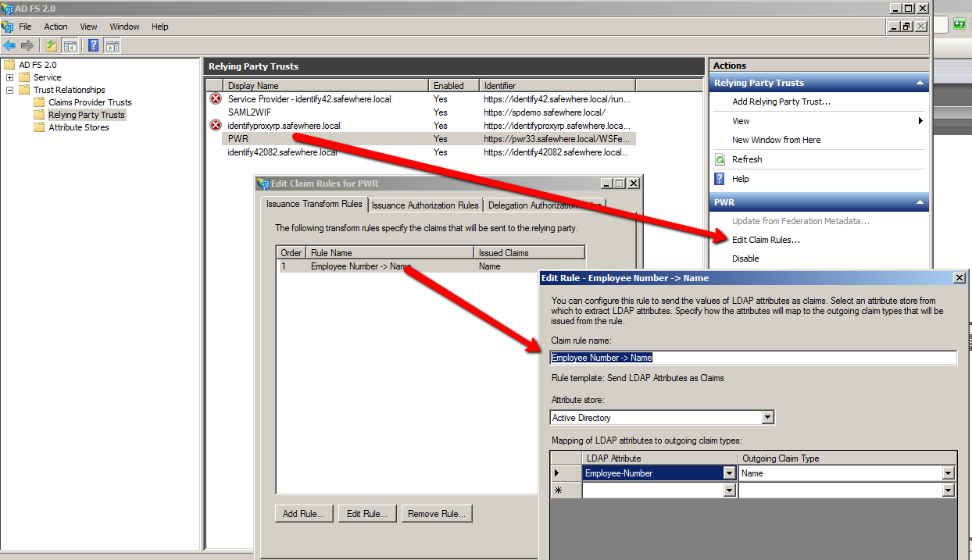
Task: Click the Refresh icon in the Actions pane
Action: [720, 159]
